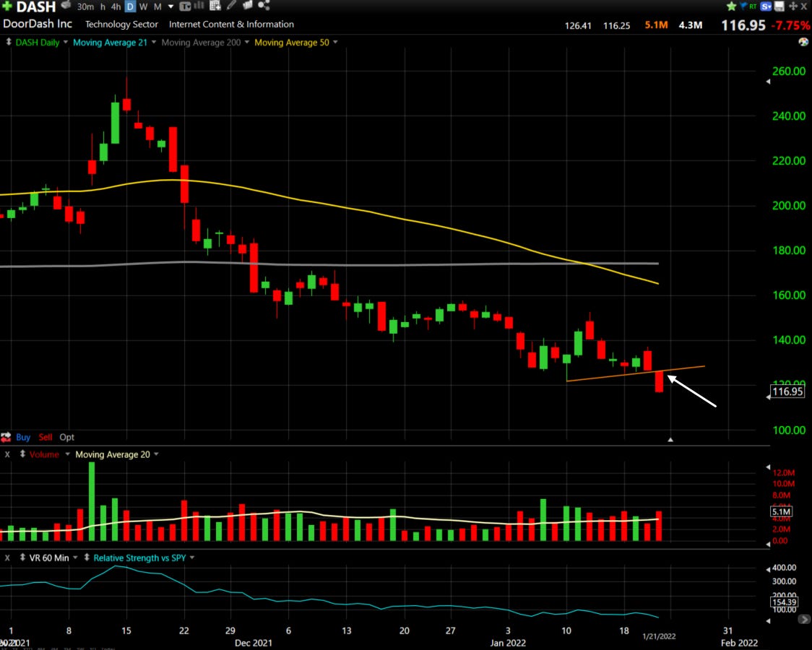The image size is (812, 650).
Task: Click the blue flag icon
Action: tap(743, 6)
